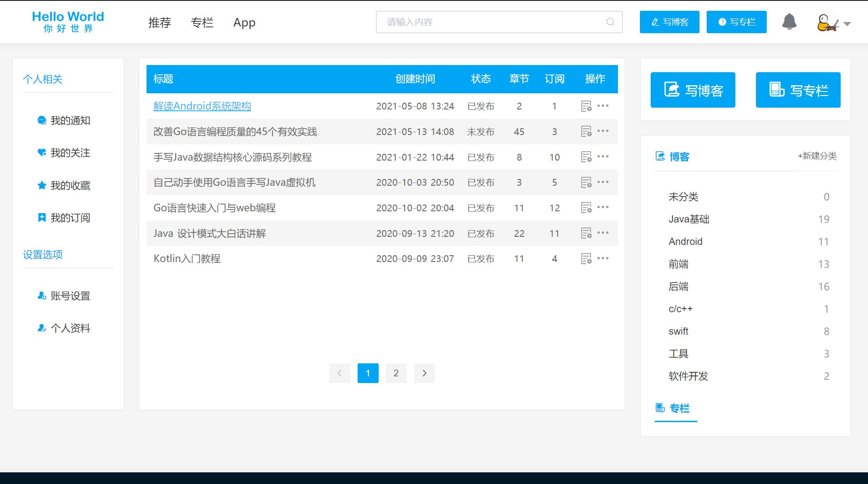The height and width of the screenshot is (484, 868).
Task: Select App in the top navigation
Action: tap(244, 22)
